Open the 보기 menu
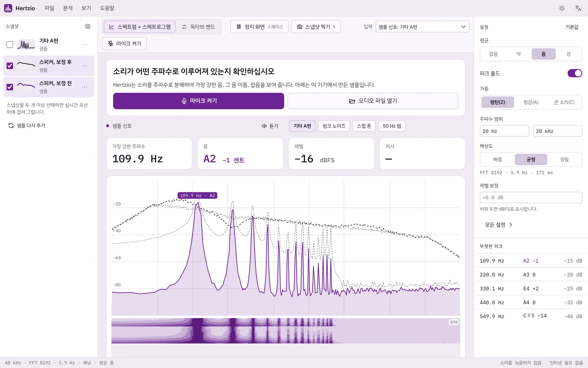 point(86,8)
